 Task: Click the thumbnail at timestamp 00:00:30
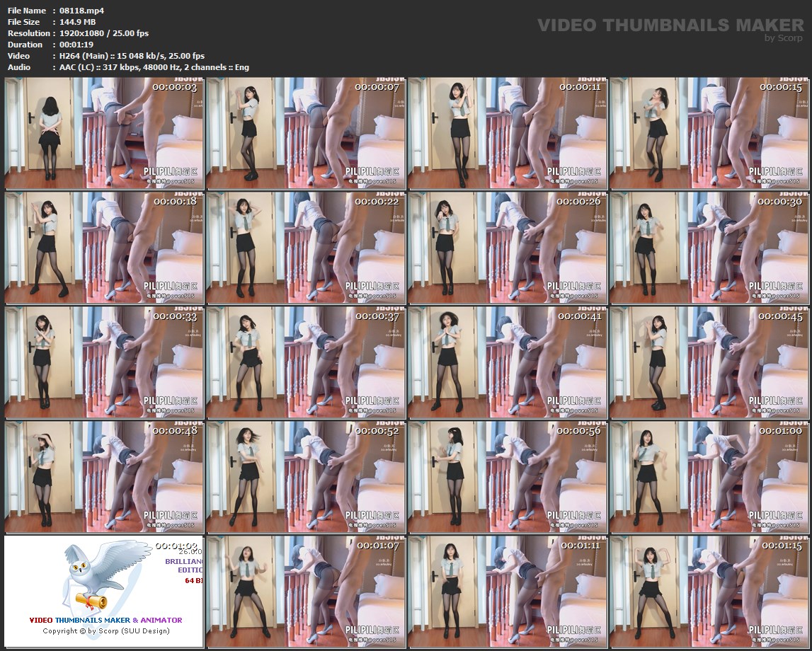click(709, 248)
